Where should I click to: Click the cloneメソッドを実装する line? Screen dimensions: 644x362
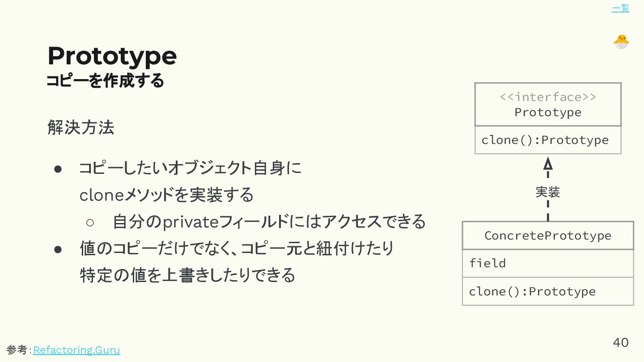tap(166, 195)
